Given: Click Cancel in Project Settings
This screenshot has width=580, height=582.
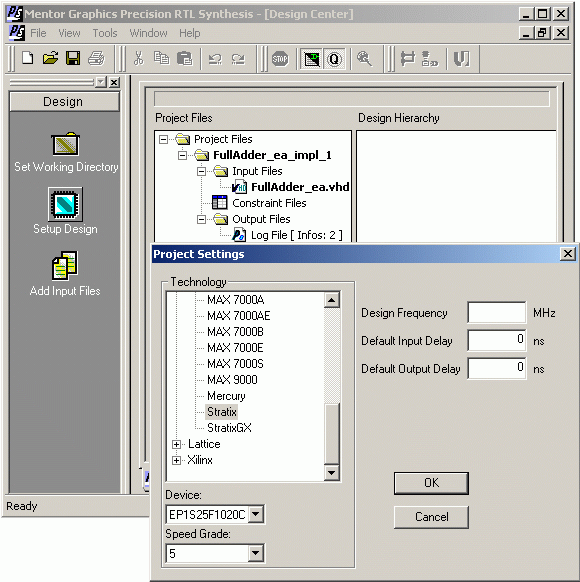Looking at the screenshot, I should (431, 517).
